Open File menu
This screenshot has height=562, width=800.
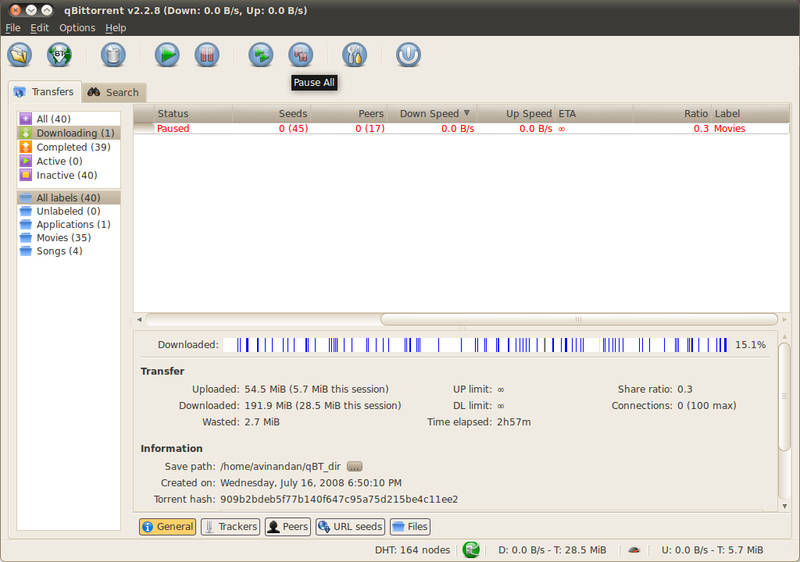pos(13,28)
